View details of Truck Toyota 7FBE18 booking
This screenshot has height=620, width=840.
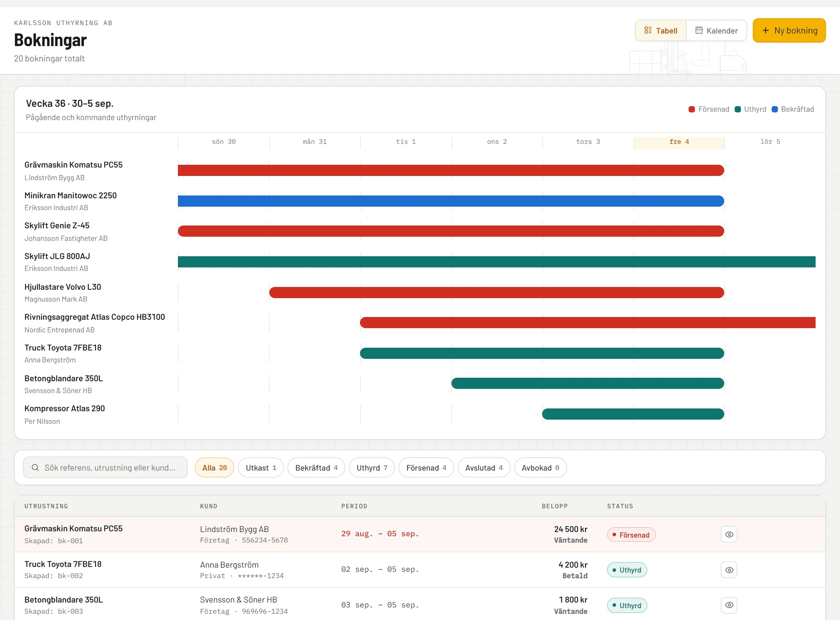click(729, 570)
